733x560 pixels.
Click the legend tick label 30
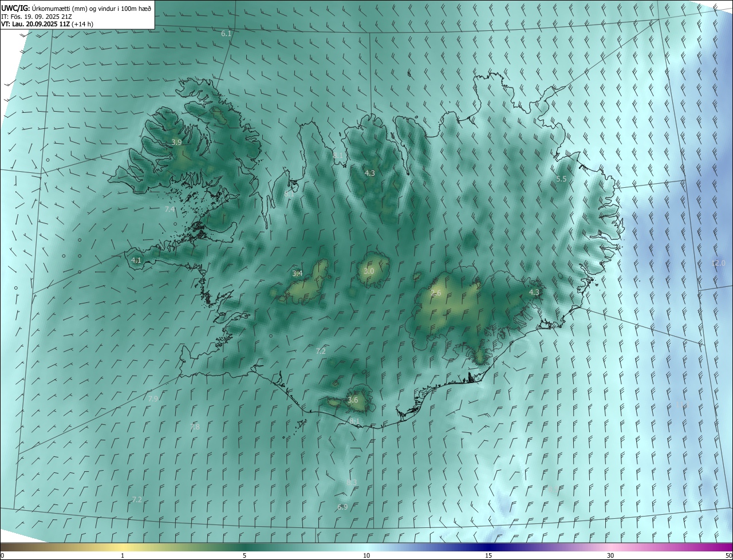(x=610, y=556)
